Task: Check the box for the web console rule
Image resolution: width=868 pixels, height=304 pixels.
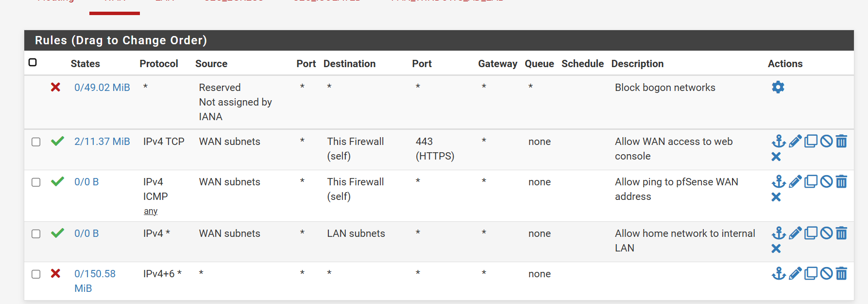Action: click(36, 142)
